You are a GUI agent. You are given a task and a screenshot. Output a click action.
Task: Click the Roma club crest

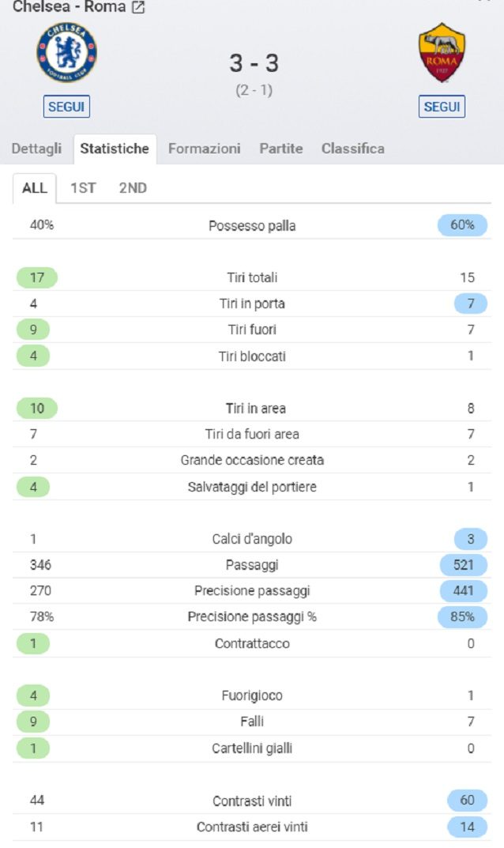[442, 52]
